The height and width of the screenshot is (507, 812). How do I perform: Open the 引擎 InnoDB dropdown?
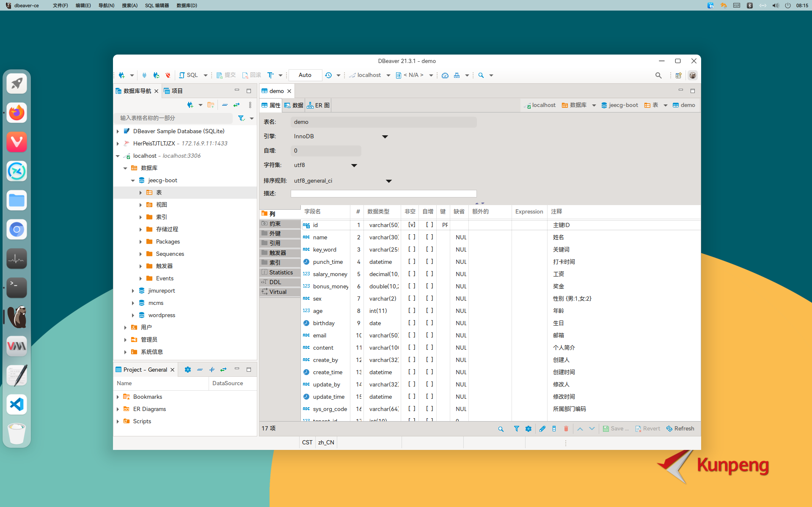click(385, 136)
